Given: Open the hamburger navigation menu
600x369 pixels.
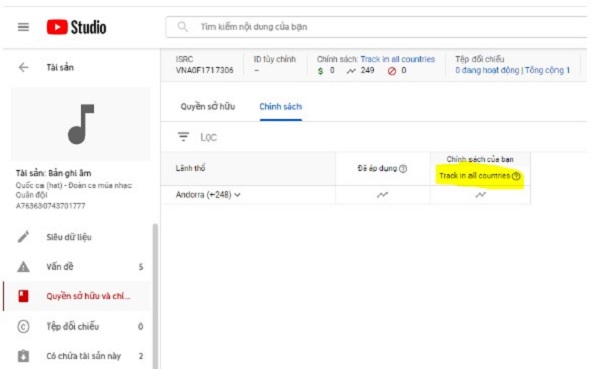Looking at the screenshot, I should coord(23,27).
